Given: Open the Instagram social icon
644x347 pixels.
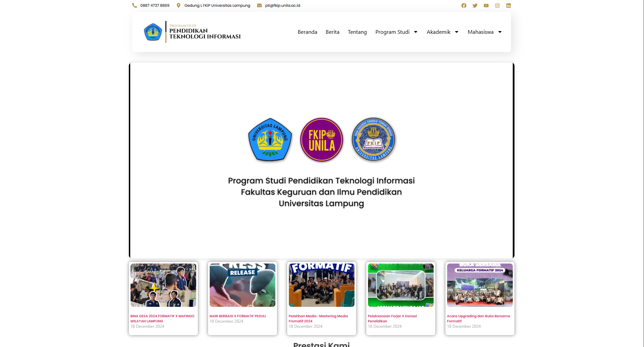Looking at the screenshot, I should [497, 5].
